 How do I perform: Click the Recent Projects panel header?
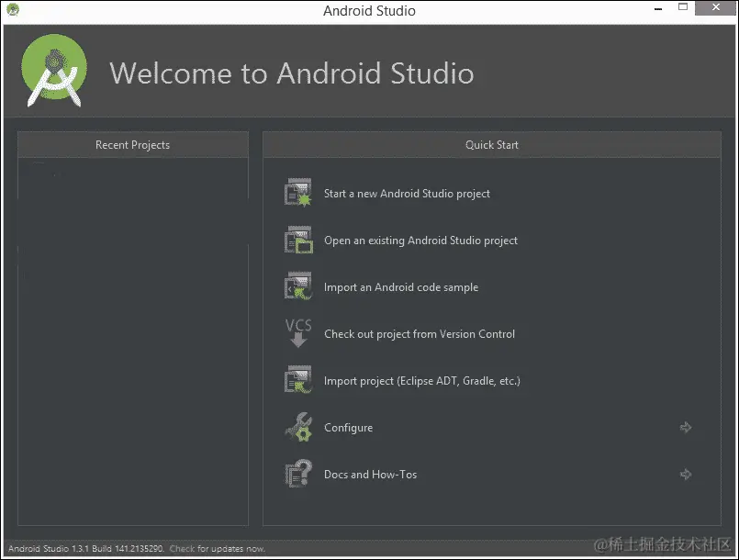tap(133, 145)
